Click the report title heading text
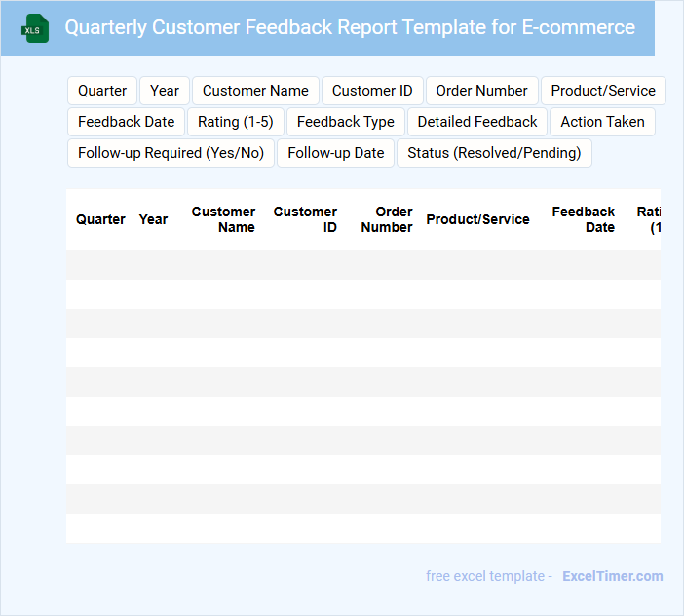The image size is (684, 616). pos(350,27)
